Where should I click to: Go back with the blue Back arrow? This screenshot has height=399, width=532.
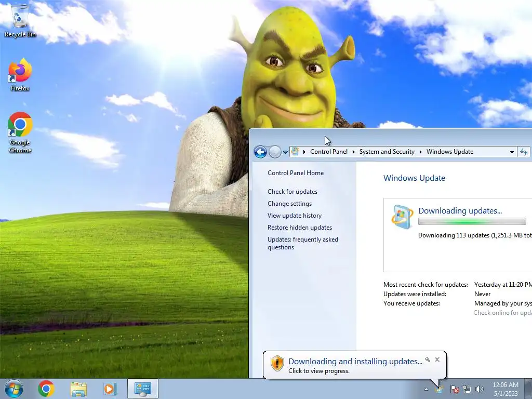[x=261, y=152]
